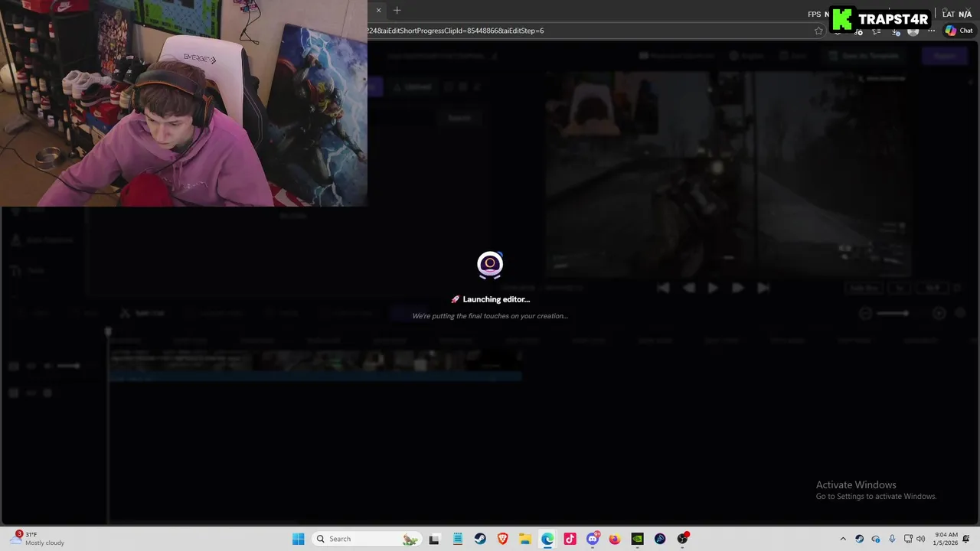
Task: Open NVIDIA app from the taskbar
Action: (x=637, y=539)
